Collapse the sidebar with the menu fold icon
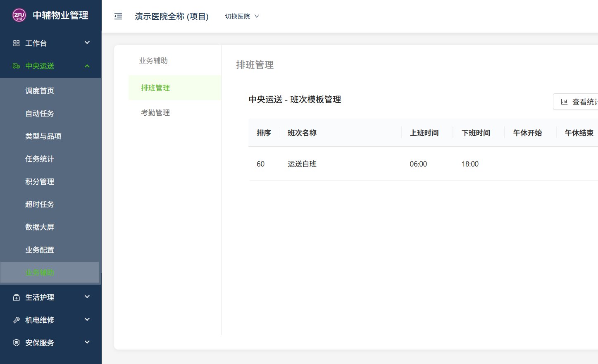The image size is (598, 364). [x=118, y=16]
